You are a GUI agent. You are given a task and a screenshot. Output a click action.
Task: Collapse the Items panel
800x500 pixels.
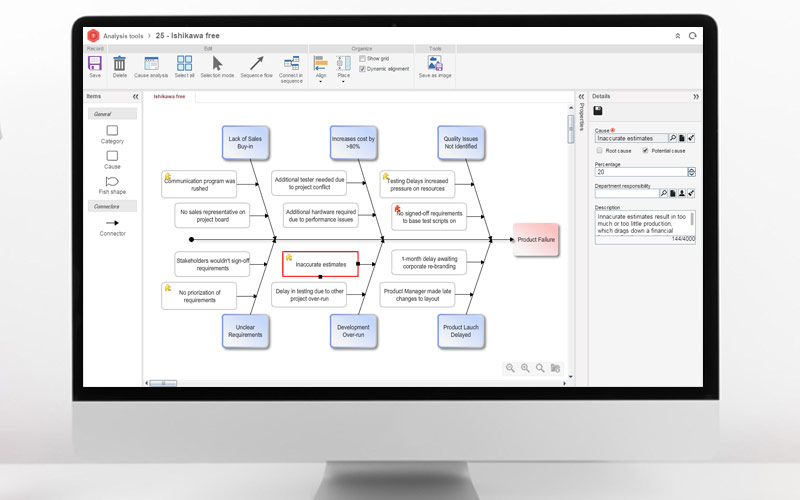(135, 97)
